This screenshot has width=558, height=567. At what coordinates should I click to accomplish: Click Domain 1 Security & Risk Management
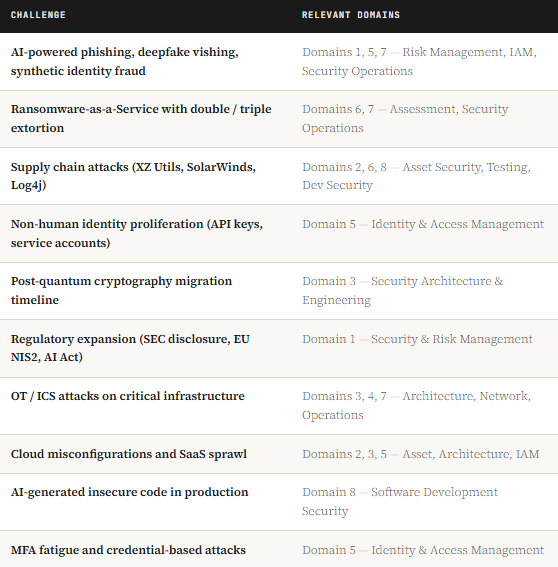pyautogui.click(x=417, y=339)
